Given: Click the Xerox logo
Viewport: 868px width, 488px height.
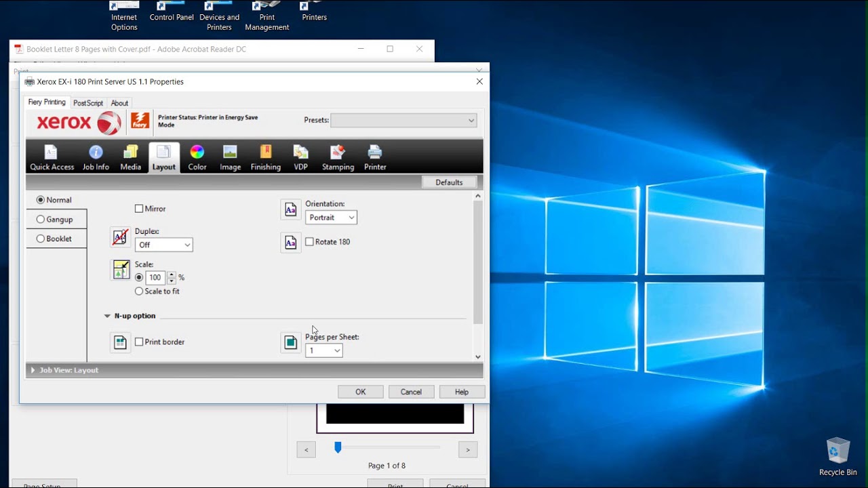Looking at the screenshot, I should click(79, 122).
